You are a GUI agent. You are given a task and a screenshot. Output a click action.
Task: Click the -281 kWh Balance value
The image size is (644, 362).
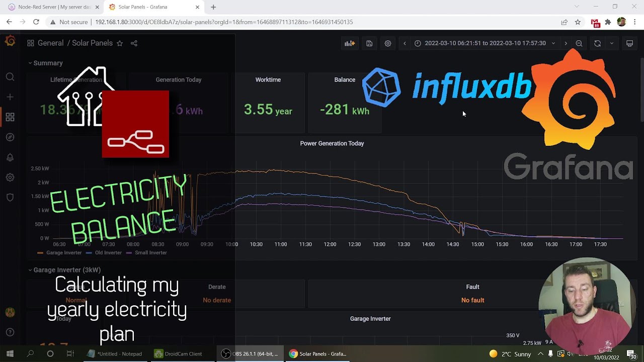345,110
